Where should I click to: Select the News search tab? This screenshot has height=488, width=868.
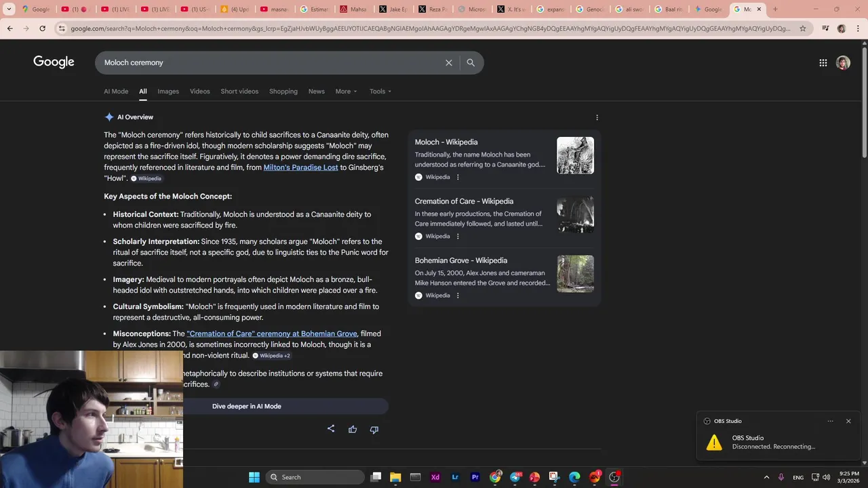pos(317,91)
